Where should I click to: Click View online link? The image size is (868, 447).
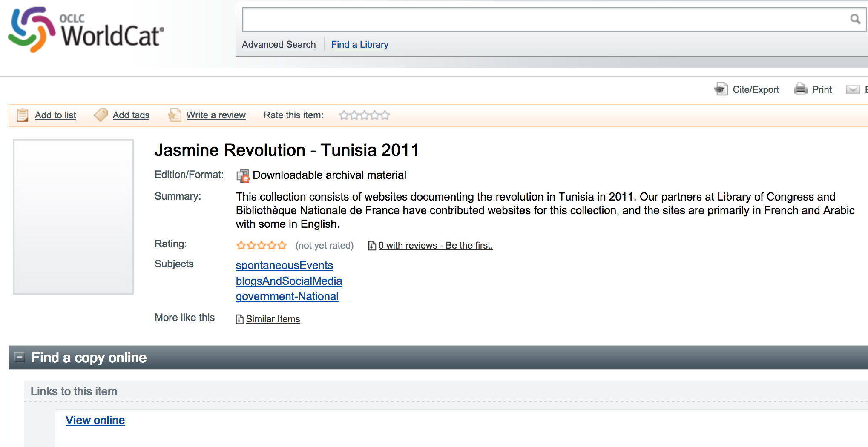click(95, 420)
